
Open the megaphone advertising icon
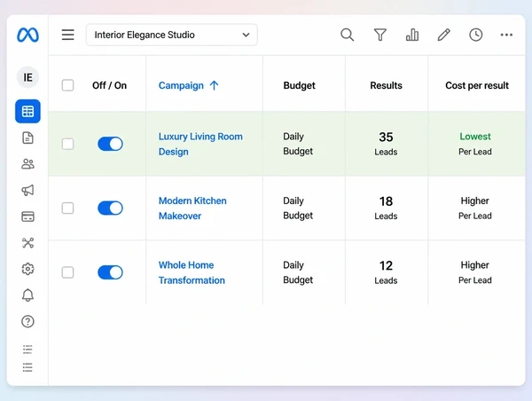click(x=27, y=190)
